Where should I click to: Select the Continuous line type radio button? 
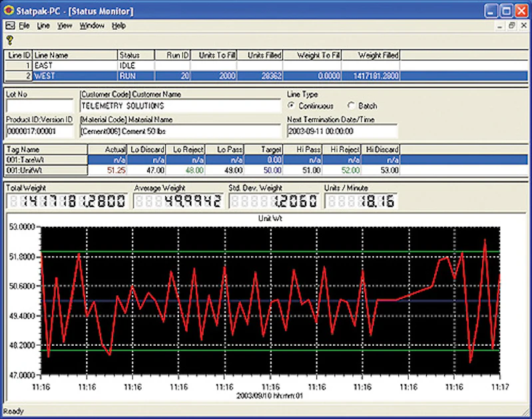[291, 106]
